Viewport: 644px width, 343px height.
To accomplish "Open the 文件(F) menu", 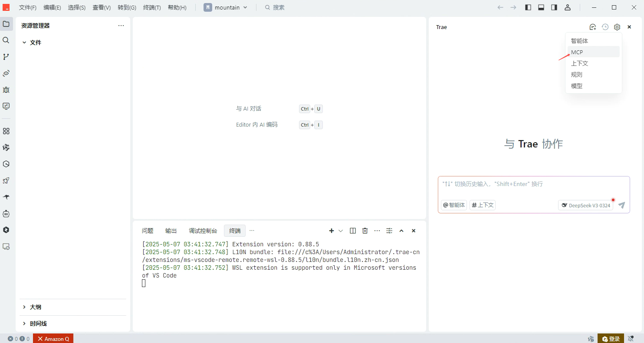I will [x=28, y=7].
